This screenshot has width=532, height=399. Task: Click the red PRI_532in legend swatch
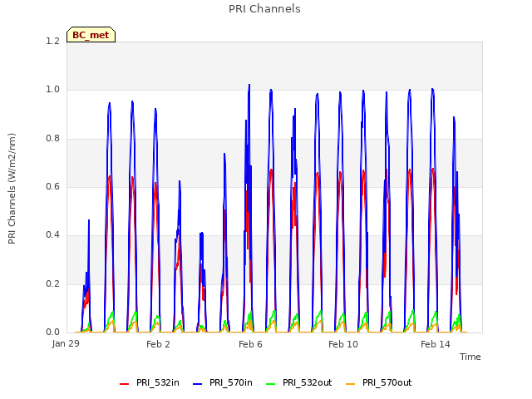[124, 384]
